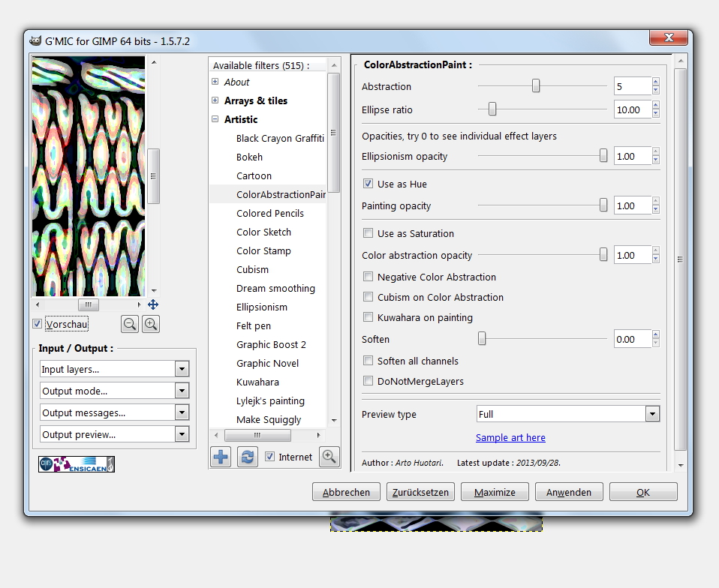
Task: Zoom out the preview image
Action: [x=130, y=325]
